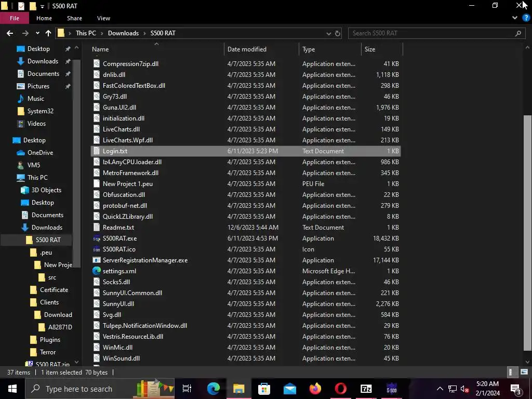The width and height of the screenshot is (532, 399).
Task: Click Downloads in address breadcrumb
Action: click(x=123, y=33)
